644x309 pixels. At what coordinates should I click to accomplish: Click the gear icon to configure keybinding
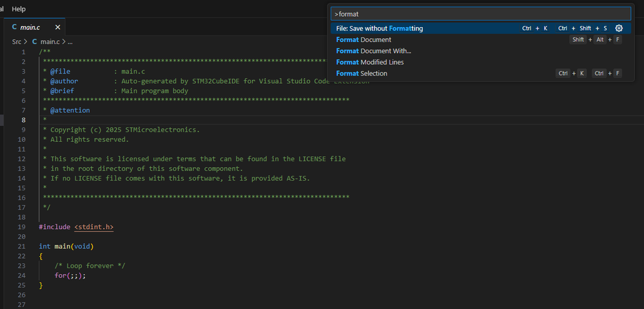coord(619,28)
